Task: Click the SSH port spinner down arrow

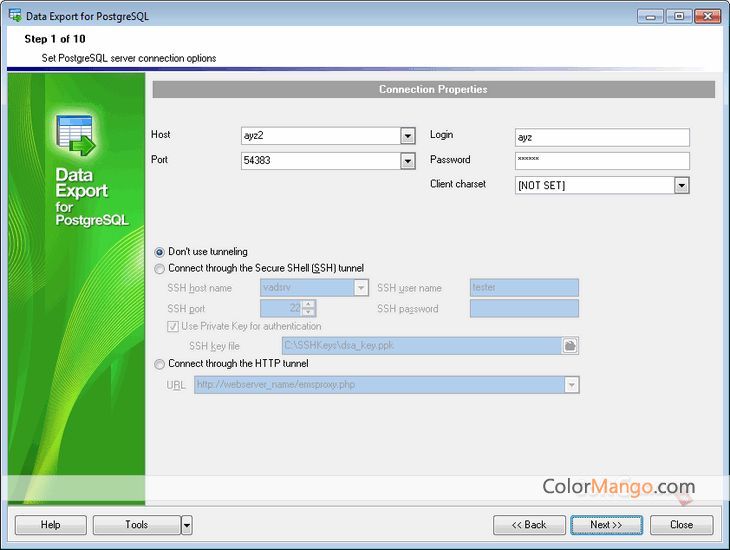Action: click(309, 312)
